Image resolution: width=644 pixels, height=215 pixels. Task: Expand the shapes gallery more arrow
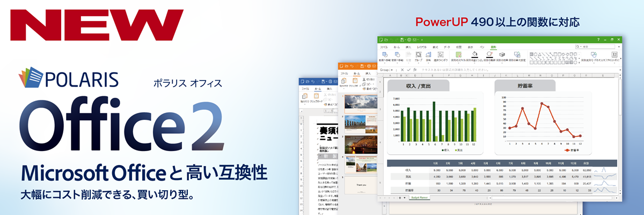(x=579, y=62)
